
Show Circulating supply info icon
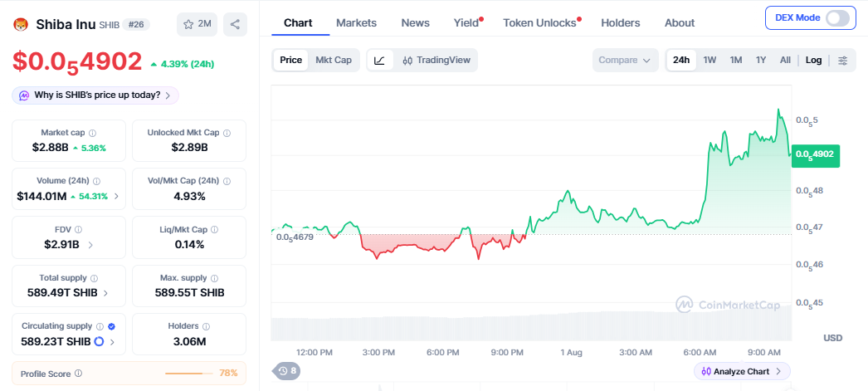100,326
